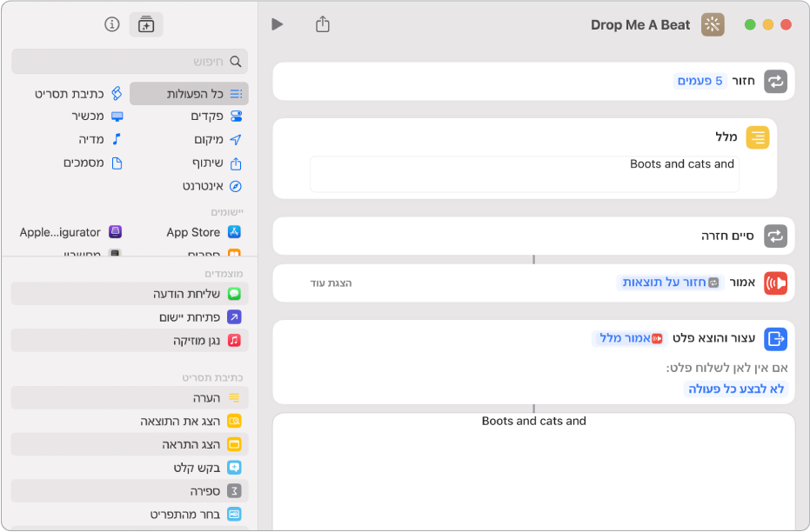
Task: Open the לא לבצע כל פעולה dropdown
Action: [736, 389]
